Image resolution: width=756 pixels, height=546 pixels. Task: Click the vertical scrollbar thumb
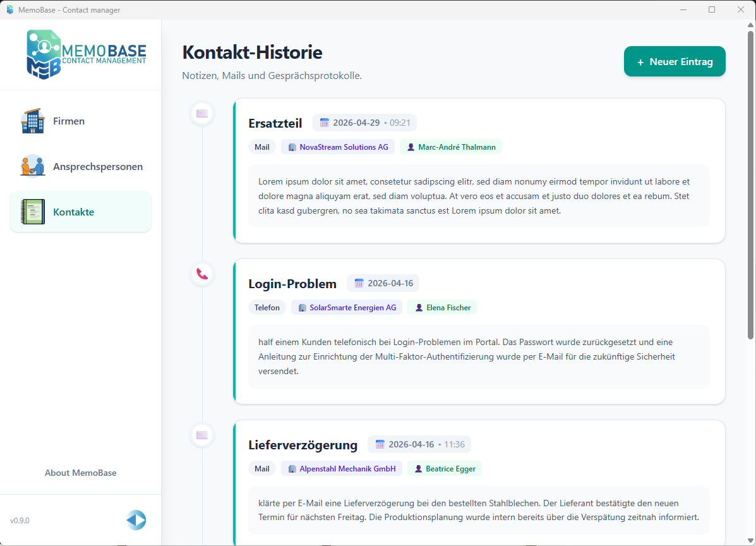[751, 185]
